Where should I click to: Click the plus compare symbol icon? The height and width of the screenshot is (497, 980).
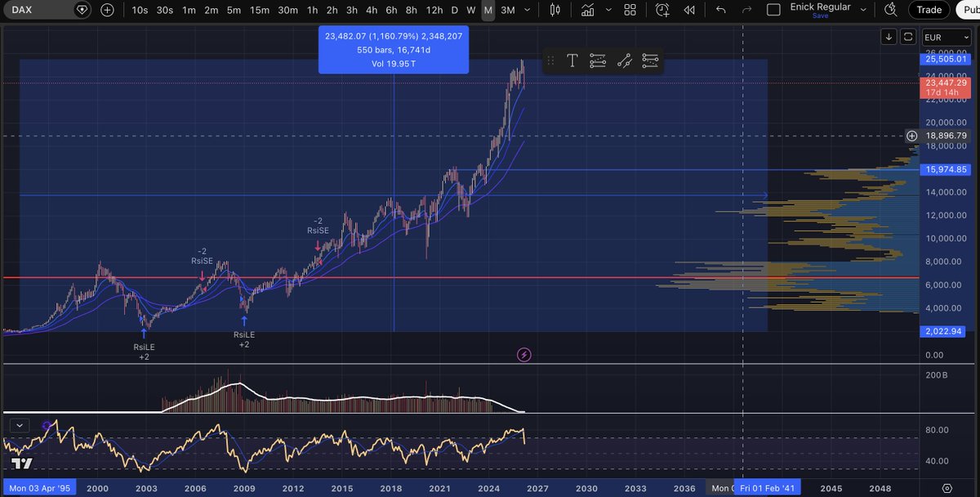[x=108, y=10]
